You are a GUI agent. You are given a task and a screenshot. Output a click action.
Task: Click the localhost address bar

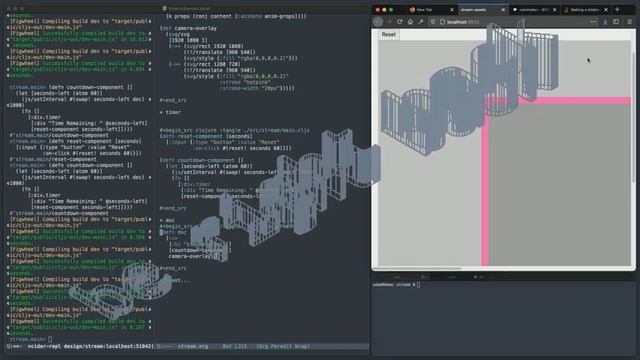(512, 22)
